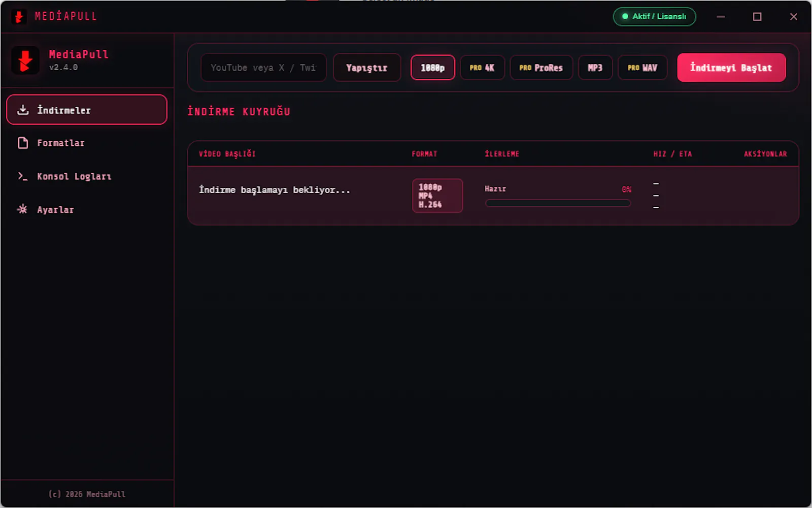The height and width of the screenshot is (508, 812).
Task: Click the Hazır download progress bar
Action: pyautogui.click(x=558, y=203)
